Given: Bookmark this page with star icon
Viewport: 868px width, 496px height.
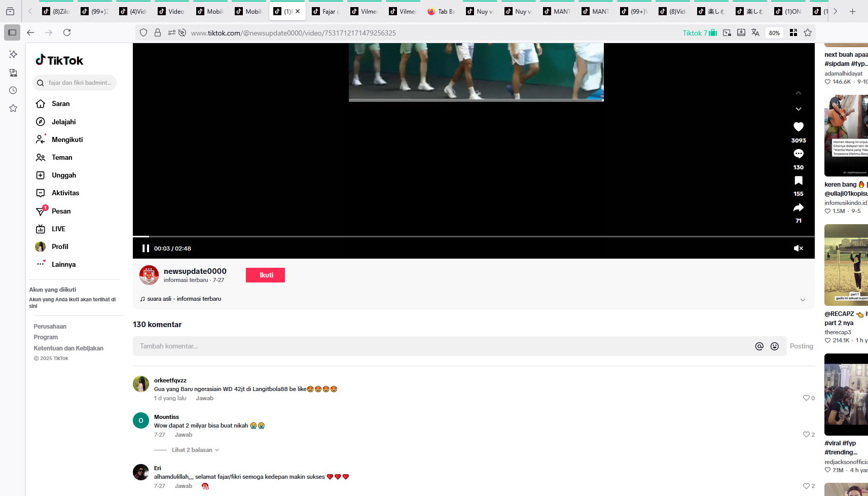Looking at the screenshot, I should [x=808, y=32].
